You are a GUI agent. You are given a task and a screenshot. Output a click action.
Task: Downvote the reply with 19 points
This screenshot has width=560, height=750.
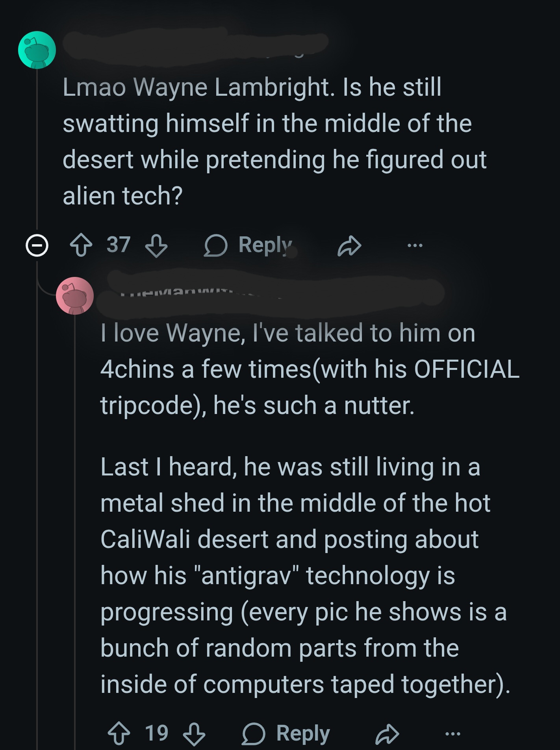[x=194, y=734]
